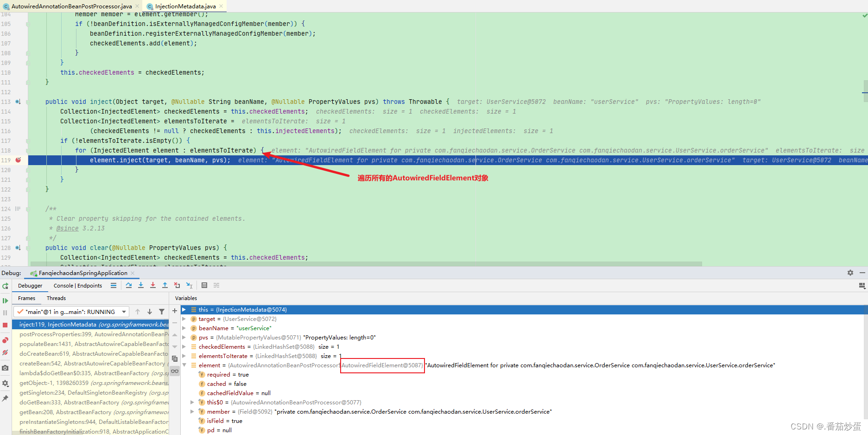The width and height of the screenshot is (868, 435).
Task: Click the Drop Frame icon
Action: [x=177, y=286]
